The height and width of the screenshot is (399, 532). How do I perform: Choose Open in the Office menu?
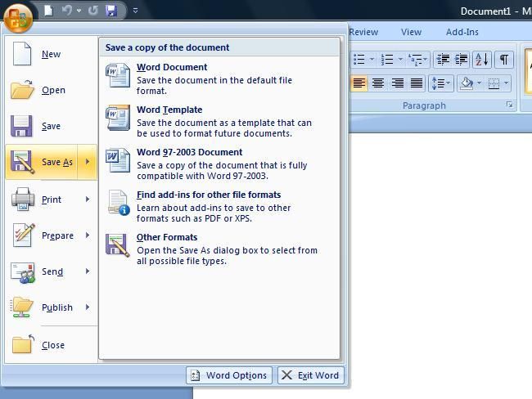(52, 90)
